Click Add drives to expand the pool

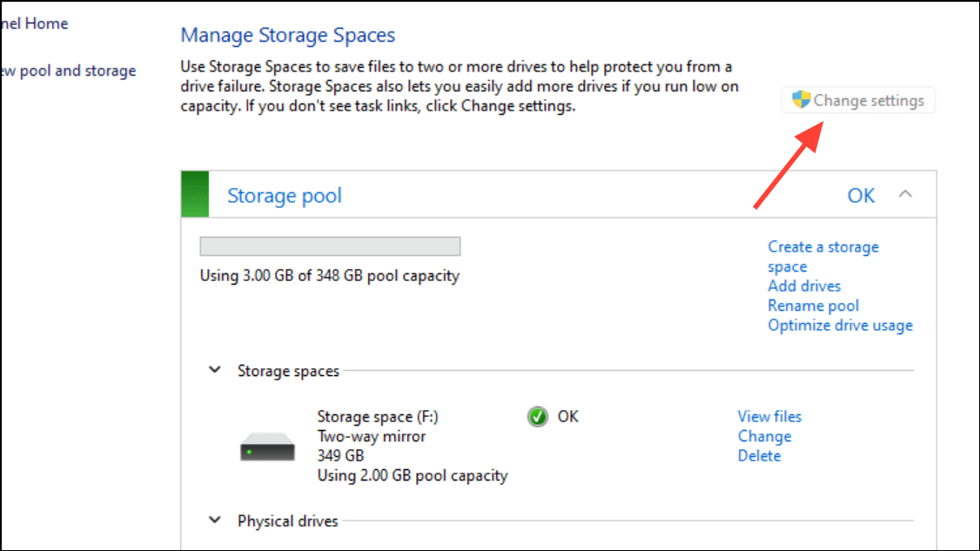tap(803, 286)
